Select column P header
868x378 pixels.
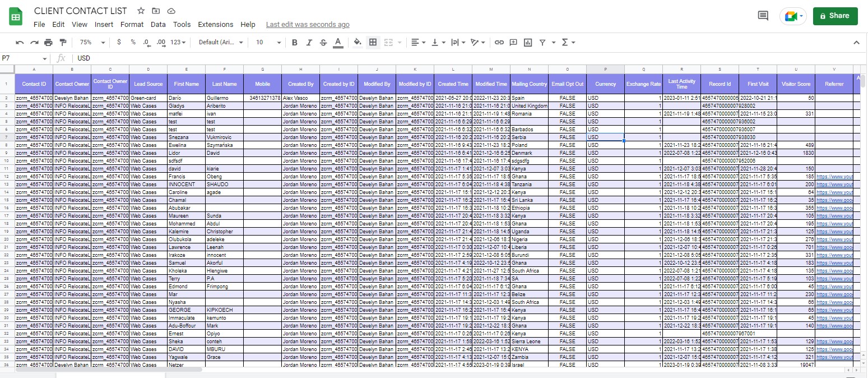coord(605,69)
